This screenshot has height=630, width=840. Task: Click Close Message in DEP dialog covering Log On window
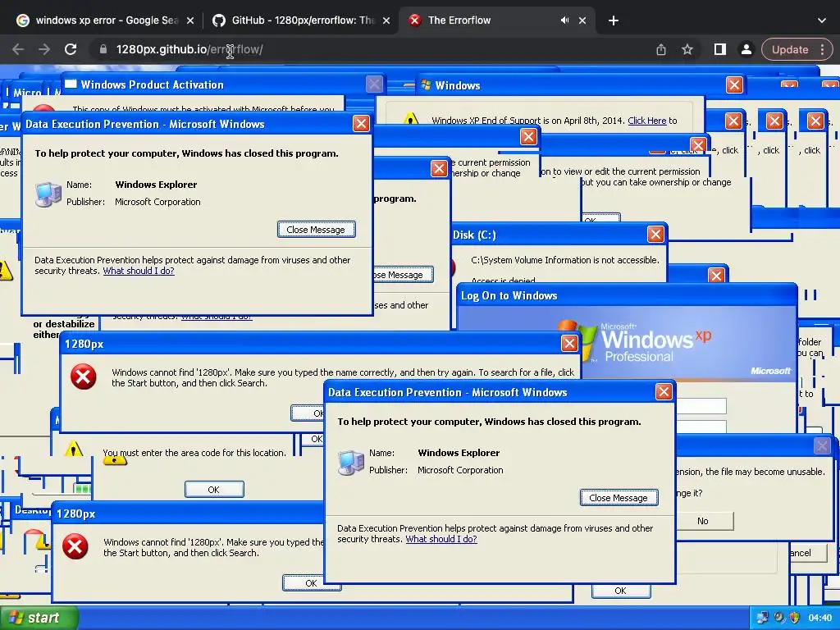[x=619, y=498]
